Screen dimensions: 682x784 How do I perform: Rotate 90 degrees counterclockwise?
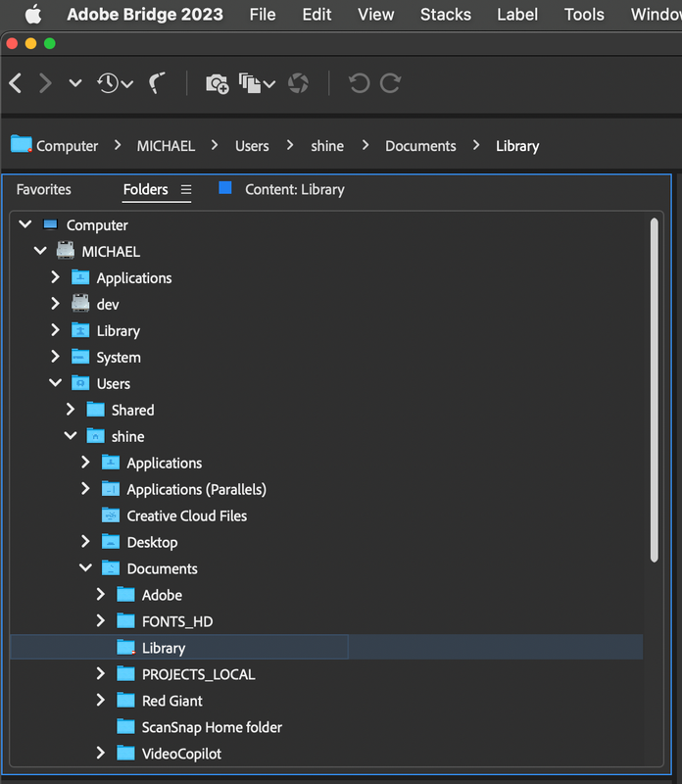359,83
